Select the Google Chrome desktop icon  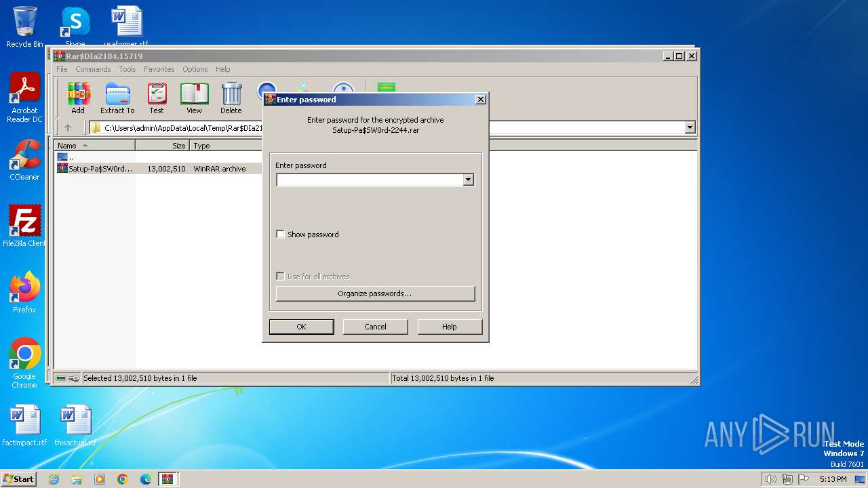[24, 363]
